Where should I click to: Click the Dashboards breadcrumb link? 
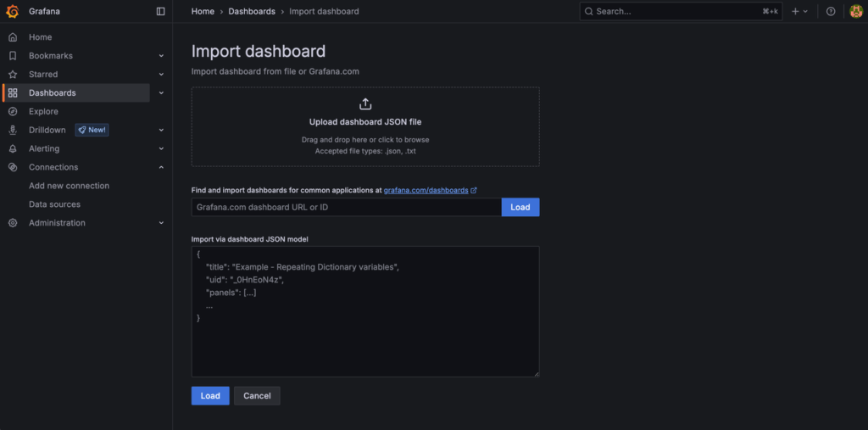click(252, 11)
